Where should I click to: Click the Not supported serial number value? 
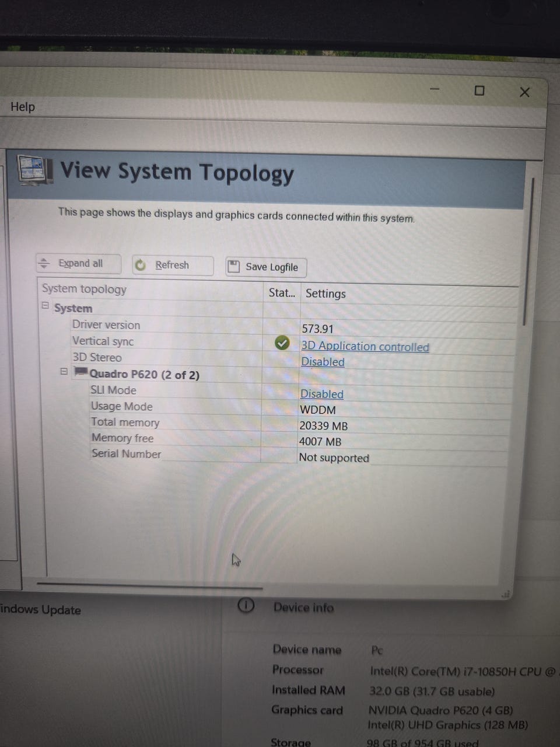tap(334, 458)
